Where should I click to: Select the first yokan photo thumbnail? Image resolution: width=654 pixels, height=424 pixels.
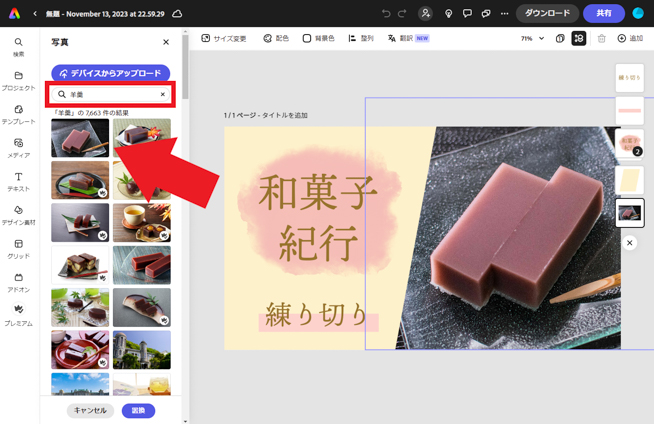(80, 138)
